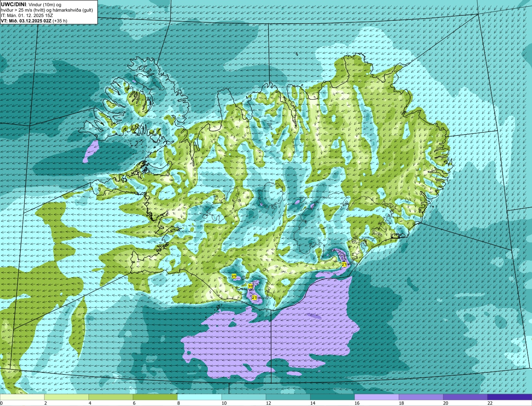
Task: Click the light yellow-green 2–4 m/s legend swatch
Action: (66, 397)
